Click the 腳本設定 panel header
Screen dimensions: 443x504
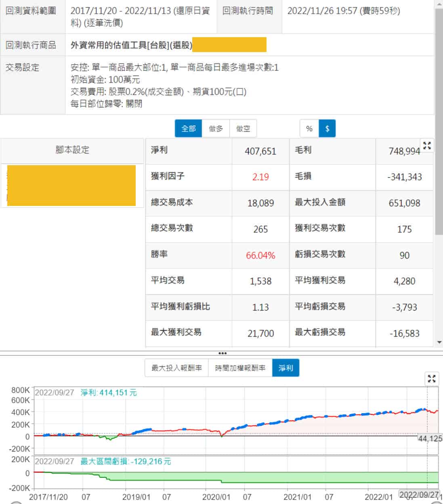72,150
